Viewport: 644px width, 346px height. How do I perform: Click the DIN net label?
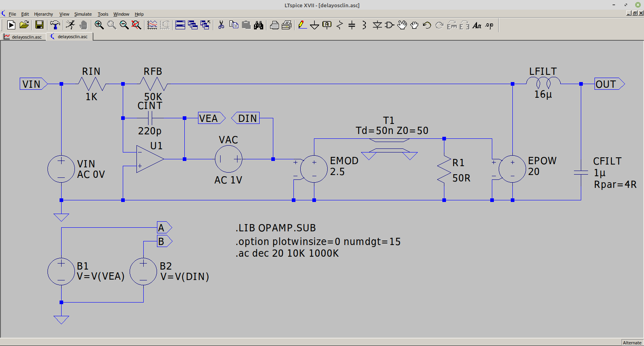tap(246, 118)
